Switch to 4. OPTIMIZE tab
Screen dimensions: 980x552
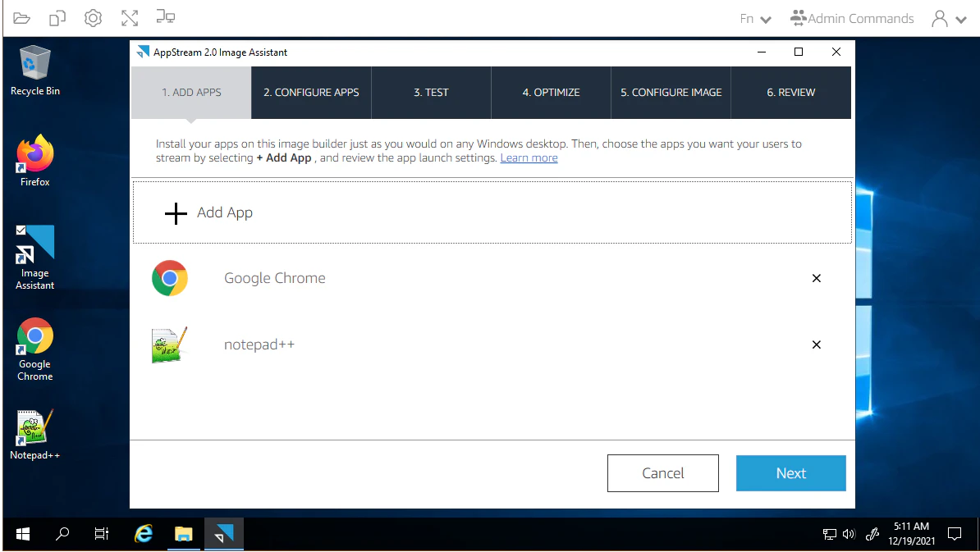point(552,93)
